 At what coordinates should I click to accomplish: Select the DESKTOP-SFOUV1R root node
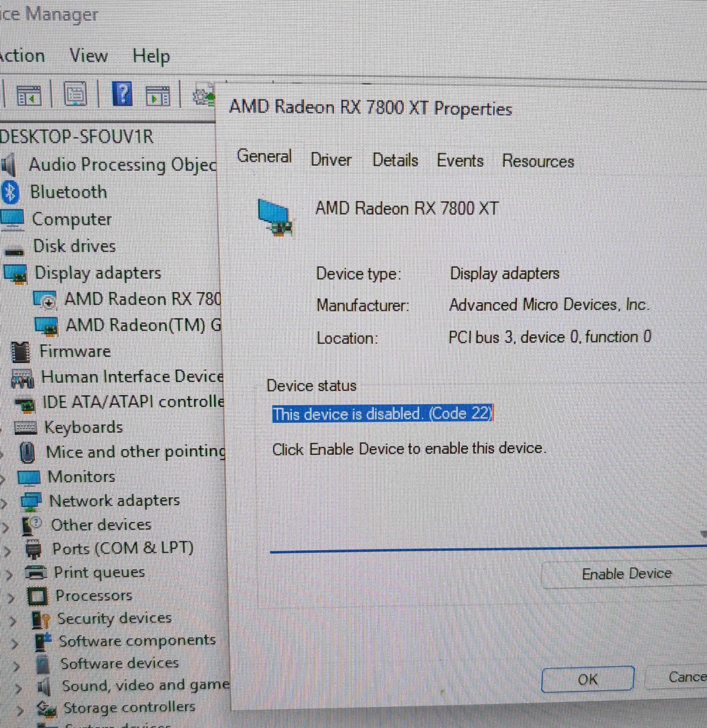(77, 136)
